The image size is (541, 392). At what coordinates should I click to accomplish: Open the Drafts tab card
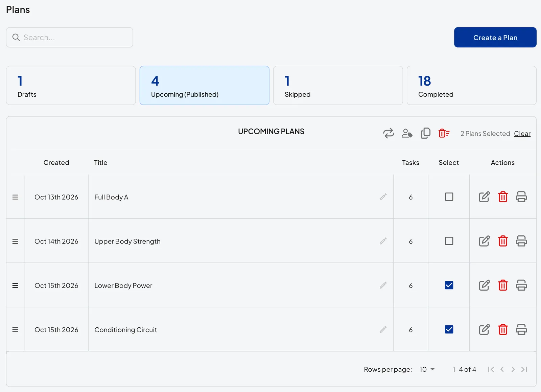coord(71,86)
